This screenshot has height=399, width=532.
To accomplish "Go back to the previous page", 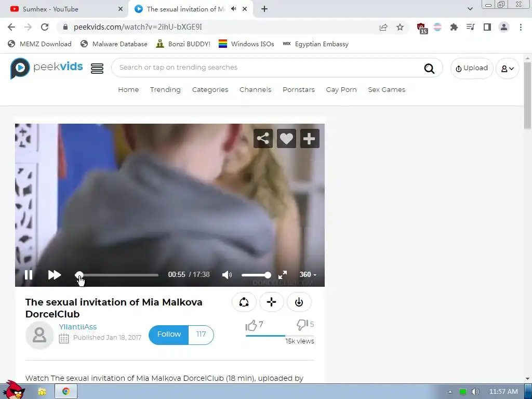I will click(11, 27).
